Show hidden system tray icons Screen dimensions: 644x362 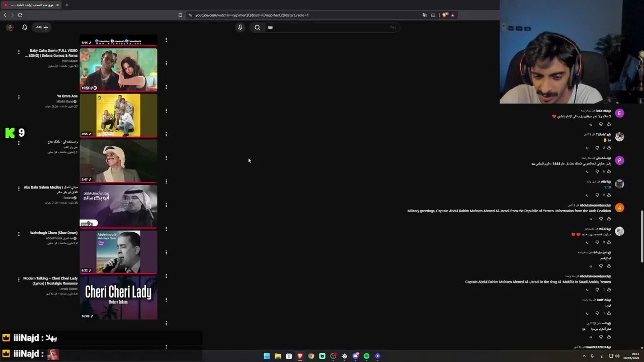click(x=584, y=356)
